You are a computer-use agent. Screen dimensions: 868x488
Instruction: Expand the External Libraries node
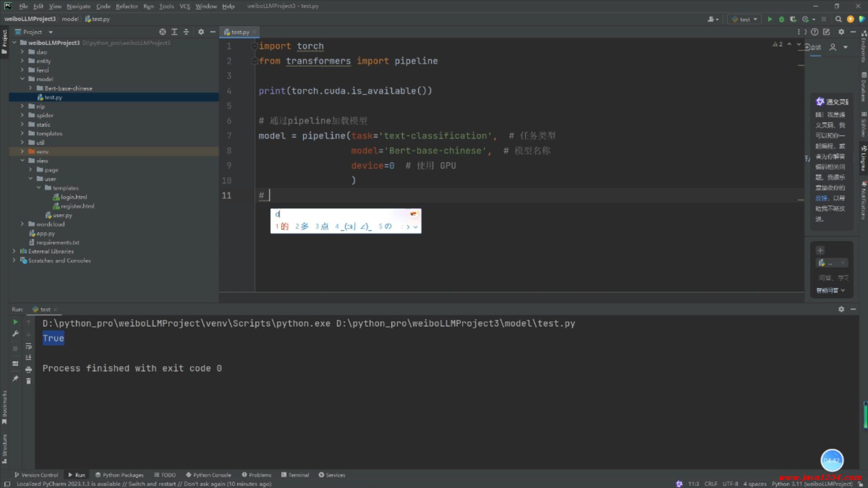tap(14, 251)
